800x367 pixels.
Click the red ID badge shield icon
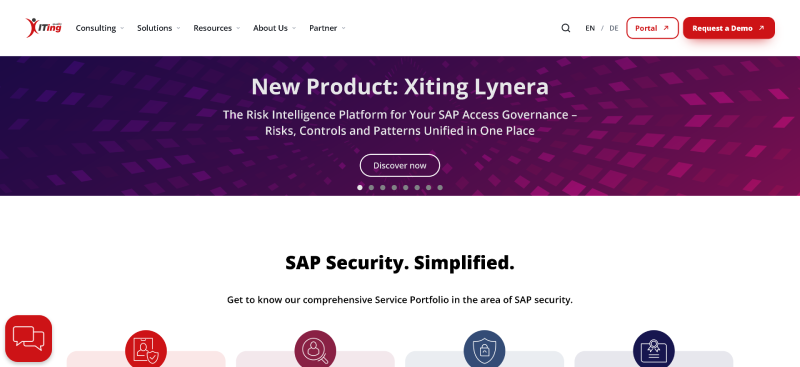pyautogui.click(x=146, y=351)
